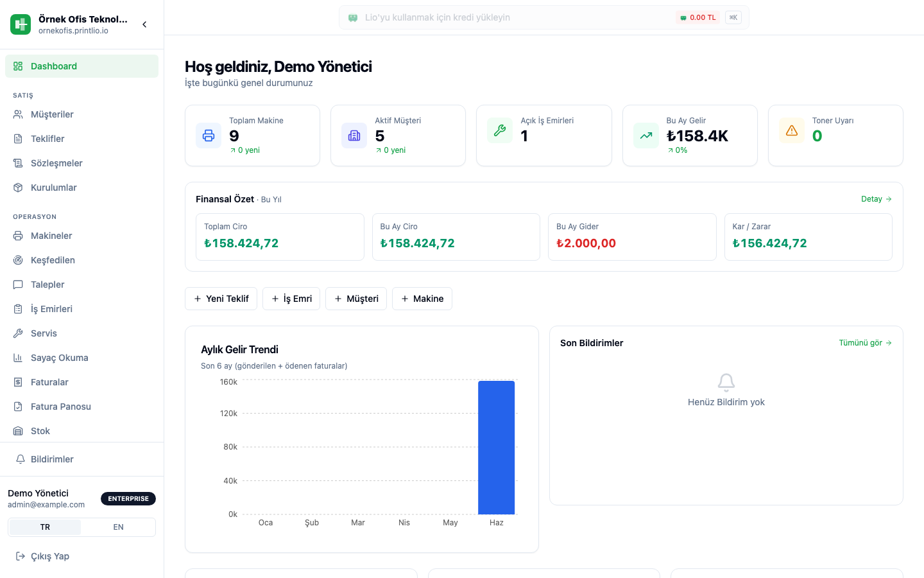Click the Haz revenue bar in chart

click(x=497, y=448)
